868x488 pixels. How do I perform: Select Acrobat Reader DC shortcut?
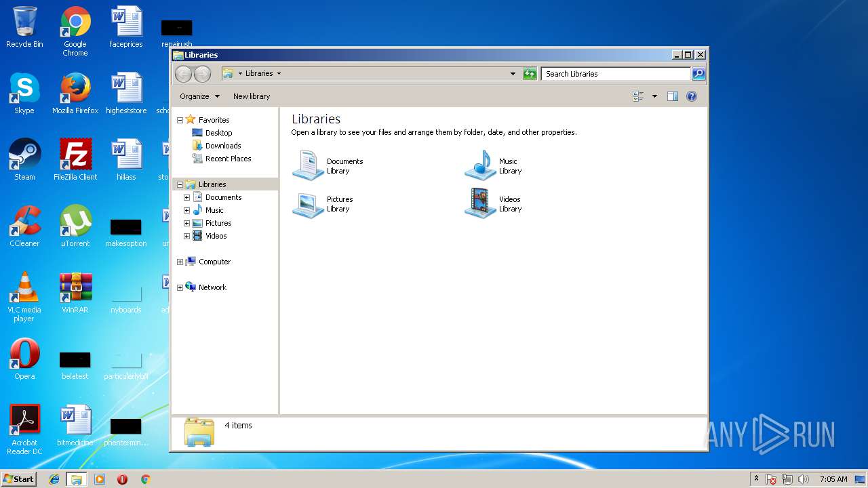click(24, 430)
